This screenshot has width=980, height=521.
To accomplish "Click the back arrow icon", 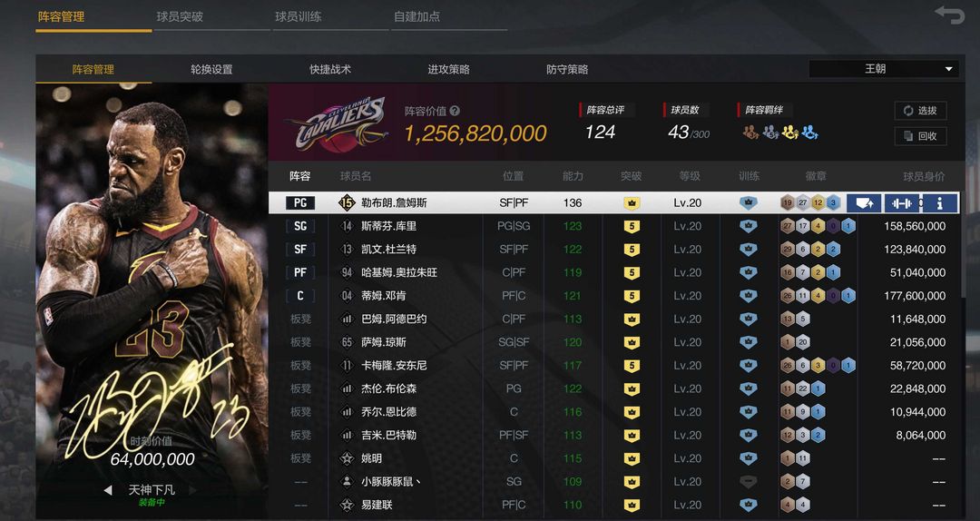I will (x=949, y=15).
